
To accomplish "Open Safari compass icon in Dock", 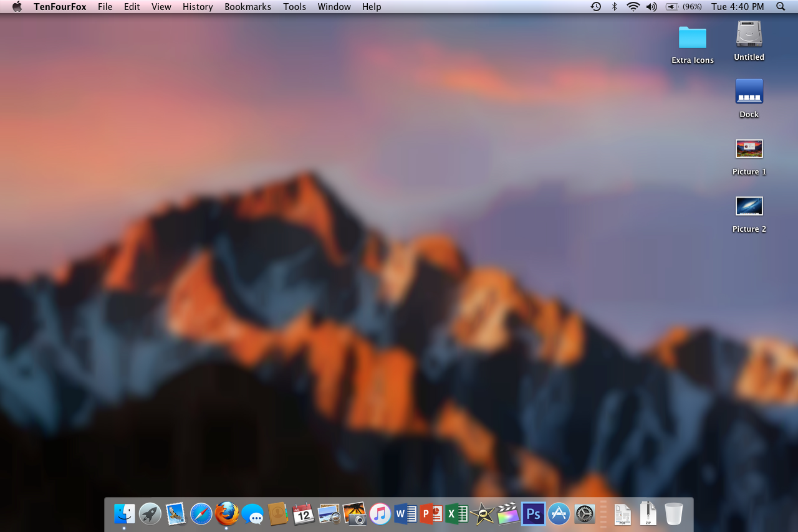I will coord(201,514).
